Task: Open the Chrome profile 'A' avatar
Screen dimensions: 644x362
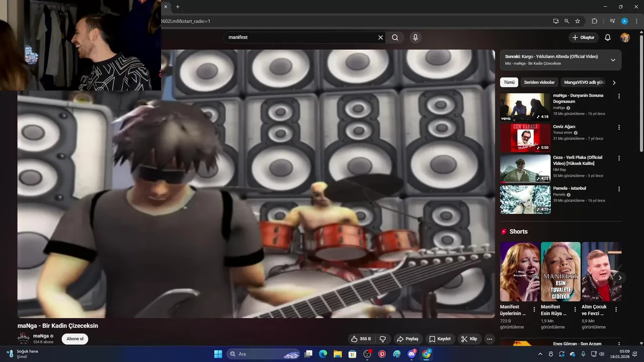Action: (624, 21)
